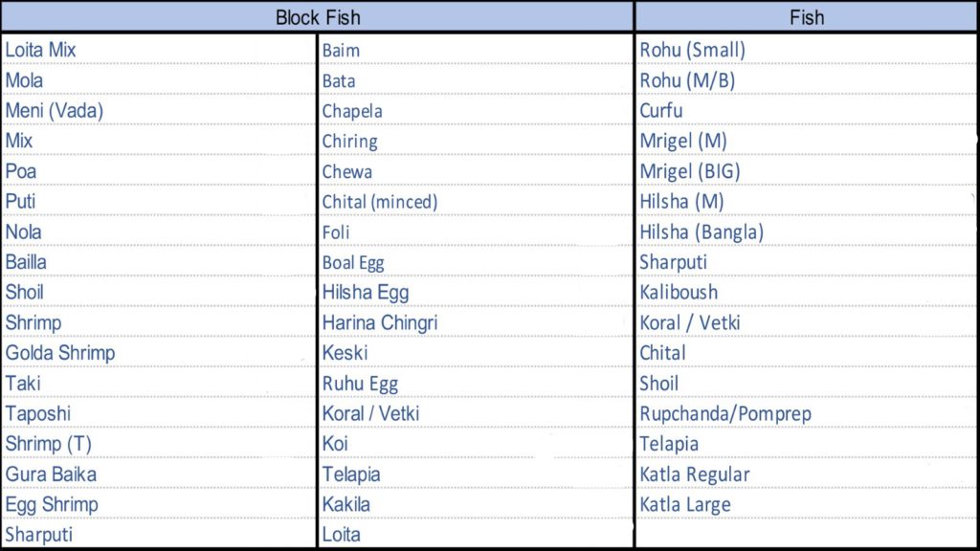Select the Block Fish header cell

pos(318,17)
